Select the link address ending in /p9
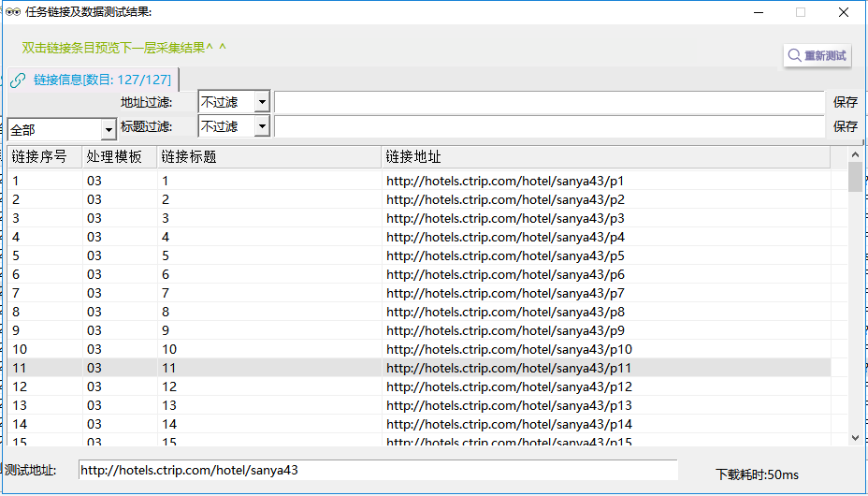868x496 pixels. 505,331
